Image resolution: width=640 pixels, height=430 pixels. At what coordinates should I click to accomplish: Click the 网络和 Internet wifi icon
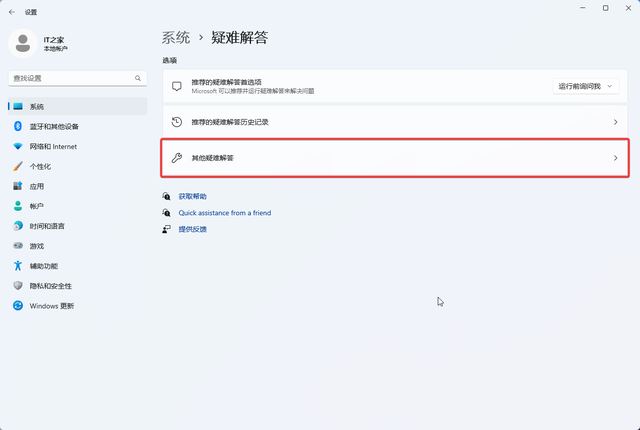pyautogui.click(x=18, y=146)
